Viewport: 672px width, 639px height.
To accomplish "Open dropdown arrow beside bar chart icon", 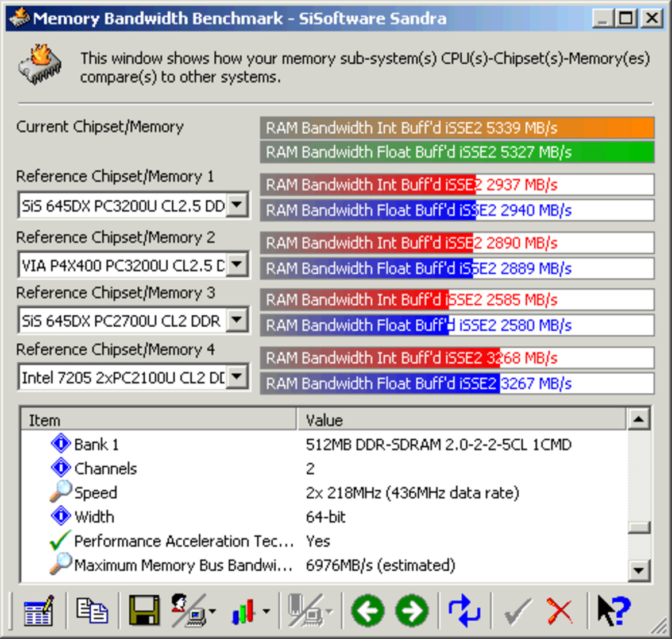I will click(266, 611).
